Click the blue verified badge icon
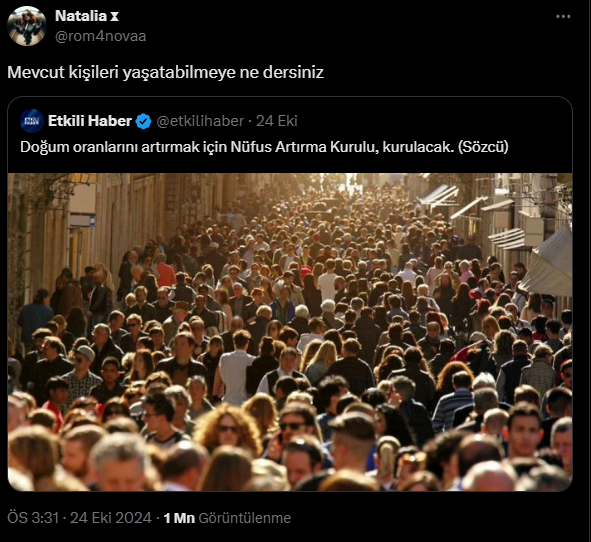Viewport: 591px width, 542px height. 143,121
